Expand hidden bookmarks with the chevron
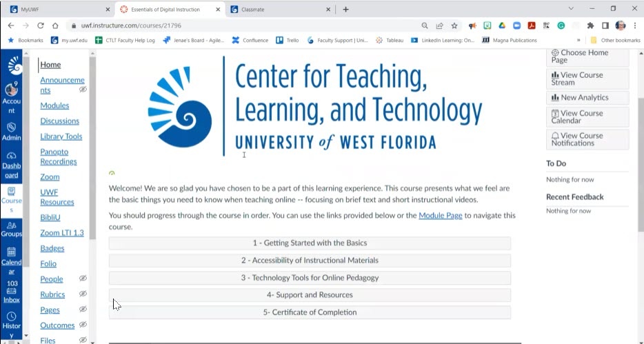The height and width of the screenshot is (344, 644). 578,40
